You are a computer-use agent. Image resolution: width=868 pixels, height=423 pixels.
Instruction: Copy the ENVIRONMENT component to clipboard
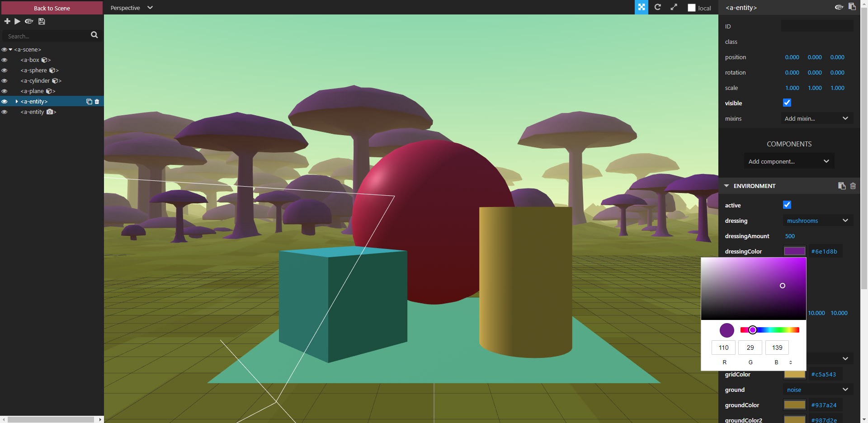point(841,186)
